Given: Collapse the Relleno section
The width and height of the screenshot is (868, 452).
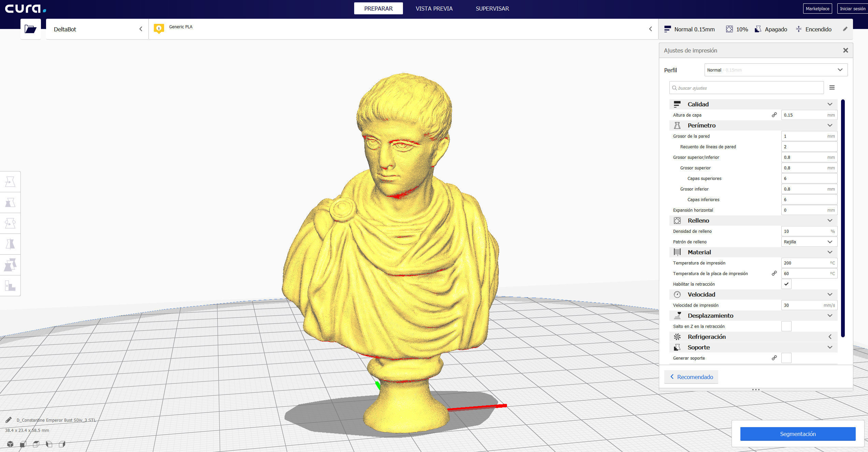Looking at the screenshot, I should click(753, 221).
